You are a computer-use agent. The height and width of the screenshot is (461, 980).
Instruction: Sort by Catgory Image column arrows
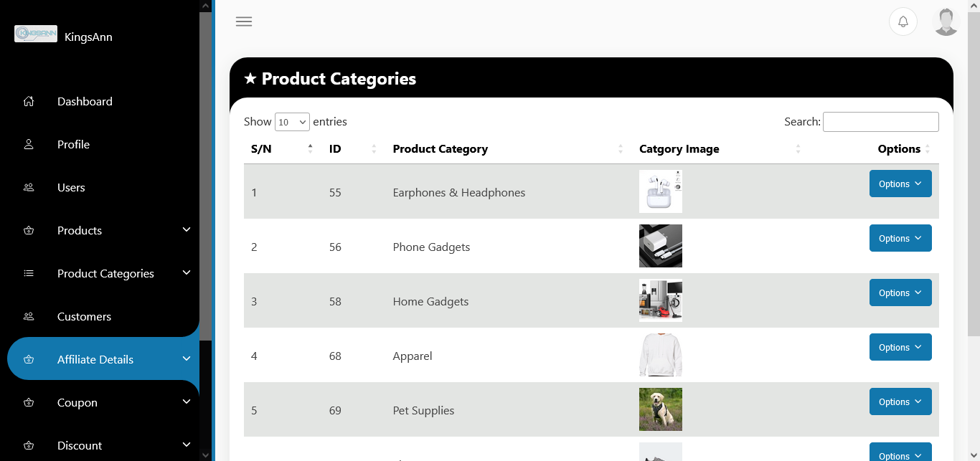(798, 149)
